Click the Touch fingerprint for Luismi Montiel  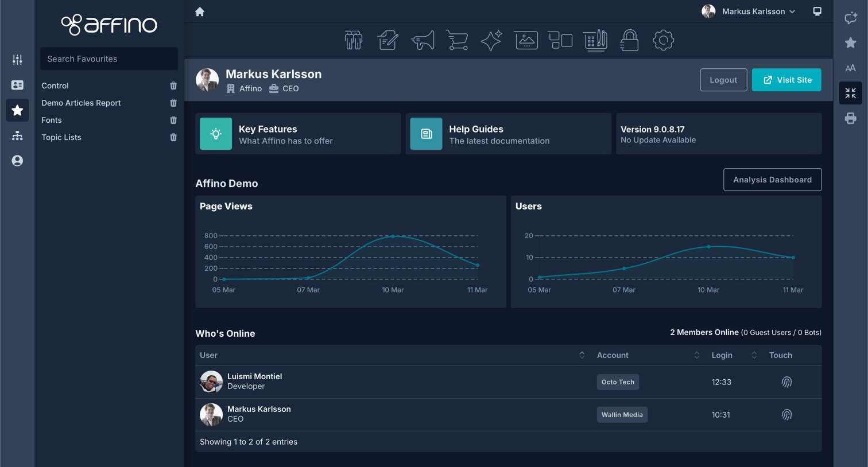[x=786, y=382]
